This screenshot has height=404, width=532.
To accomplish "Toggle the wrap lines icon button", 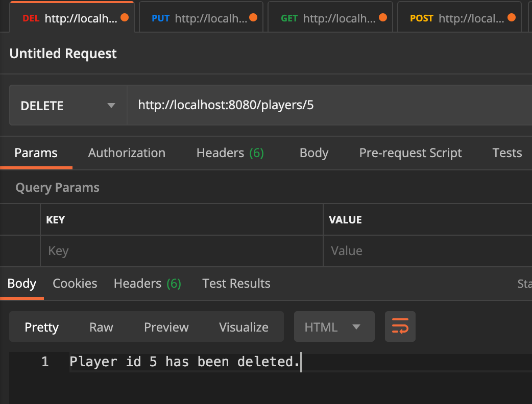I will point(400,326).
